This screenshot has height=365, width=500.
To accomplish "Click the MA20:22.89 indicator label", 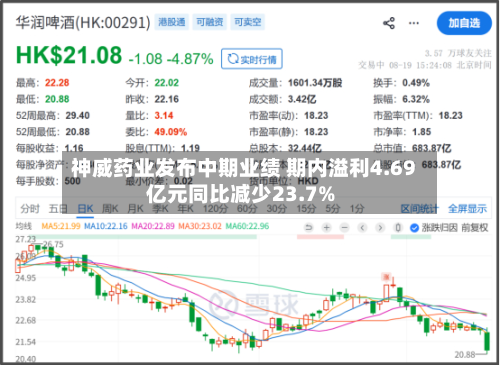I will 153,226.
